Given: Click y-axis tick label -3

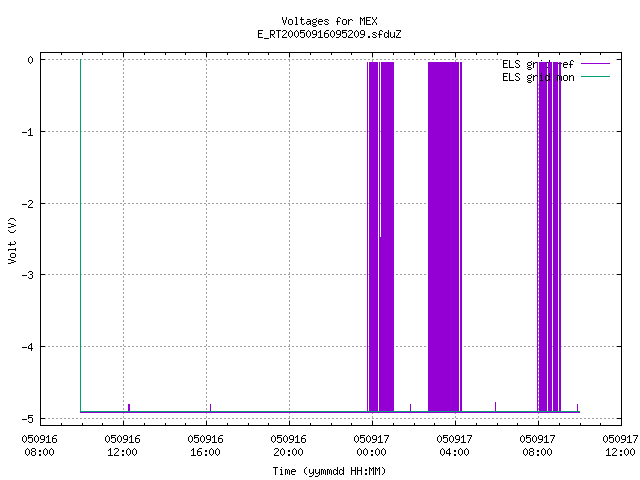Looking at the screenshot, I should pyautogui.click(x=27, y=275).
